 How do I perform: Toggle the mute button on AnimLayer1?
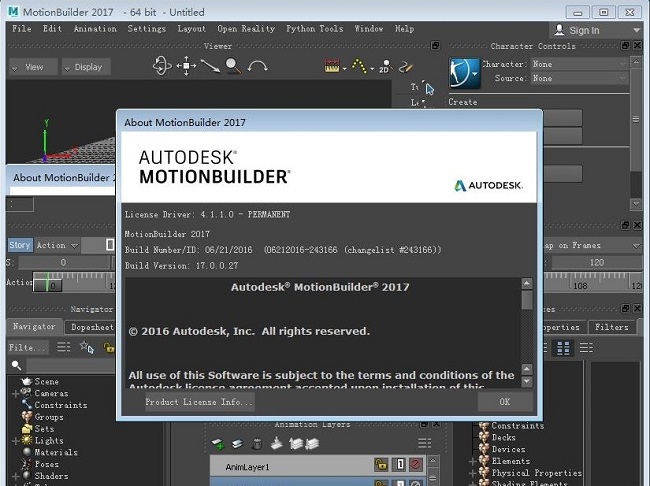416,464
